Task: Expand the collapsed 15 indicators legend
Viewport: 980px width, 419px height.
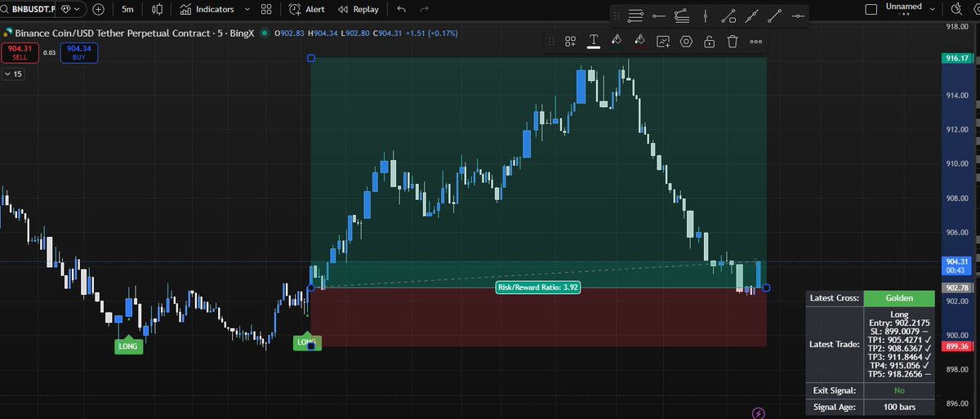Action: [x=14, y=74]
